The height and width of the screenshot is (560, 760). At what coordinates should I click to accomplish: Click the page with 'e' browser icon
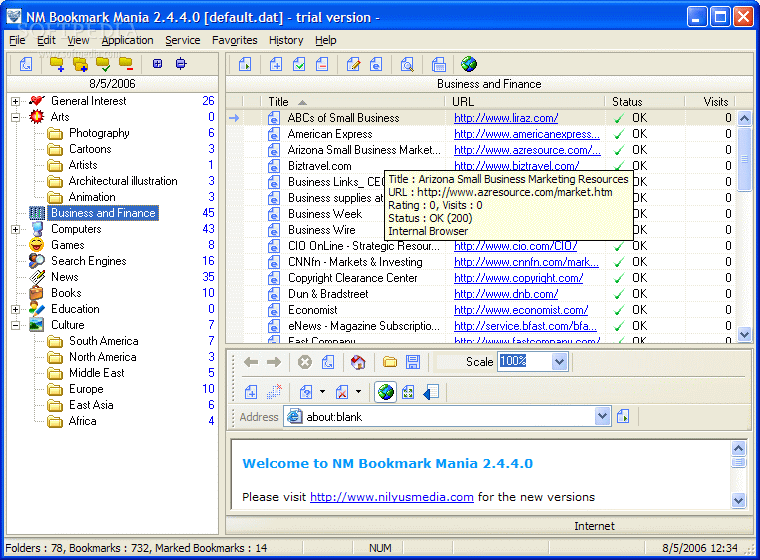pyautogui.click(x=376, y=64)
